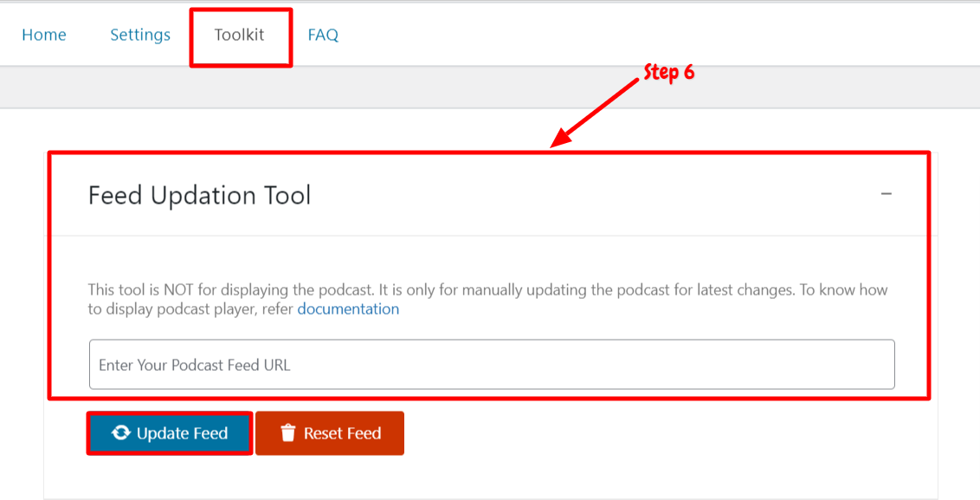
Task: Collapse the Feed Updation Tool panel
Action: click(887, 194)
